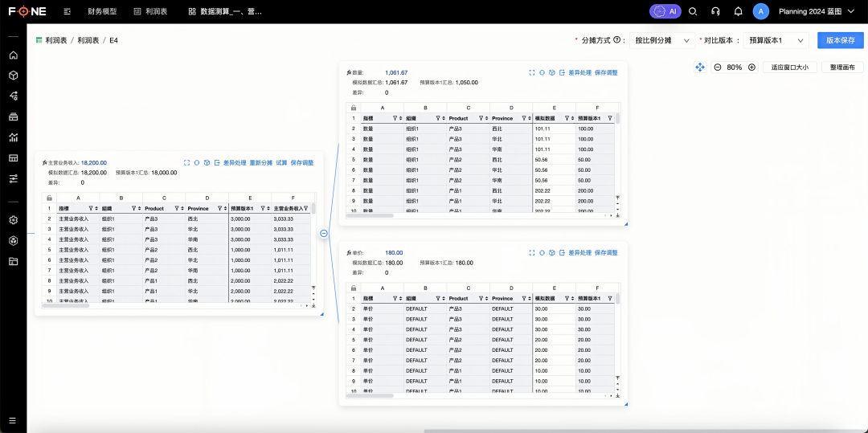The height and width of the screenshot is (433, 868).
Task: Click the pan/move canvas icon
Action: point(700,67)
